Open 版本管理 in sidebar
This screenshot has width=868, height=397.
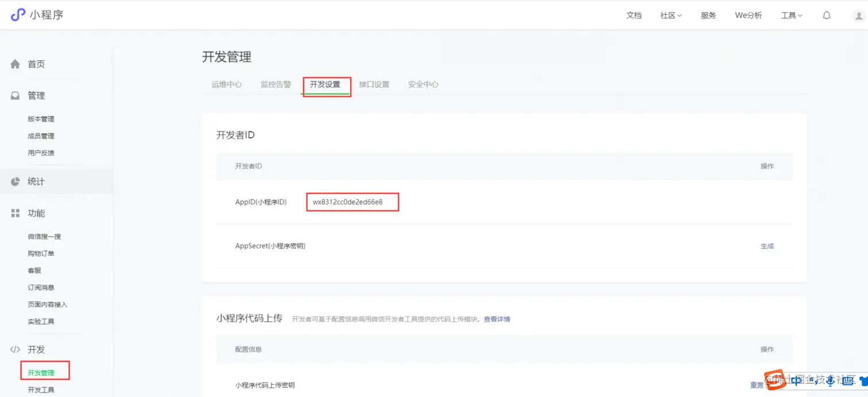tap(41, 119)
